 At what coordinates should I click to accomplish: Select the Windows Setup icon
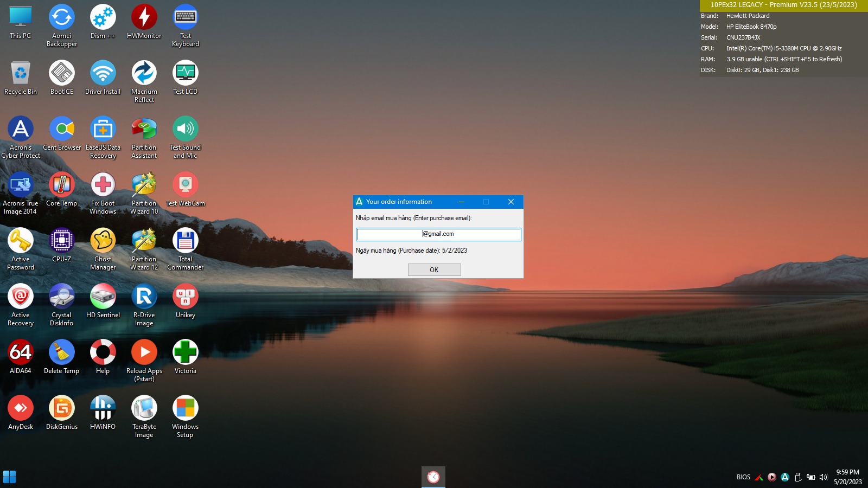click(186, 409)
